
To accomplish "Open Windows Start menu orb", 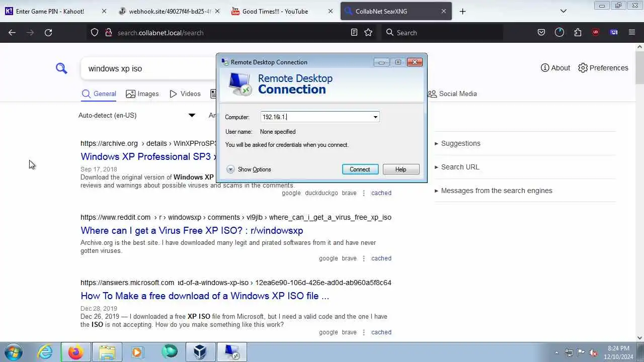I will (14, 352).
